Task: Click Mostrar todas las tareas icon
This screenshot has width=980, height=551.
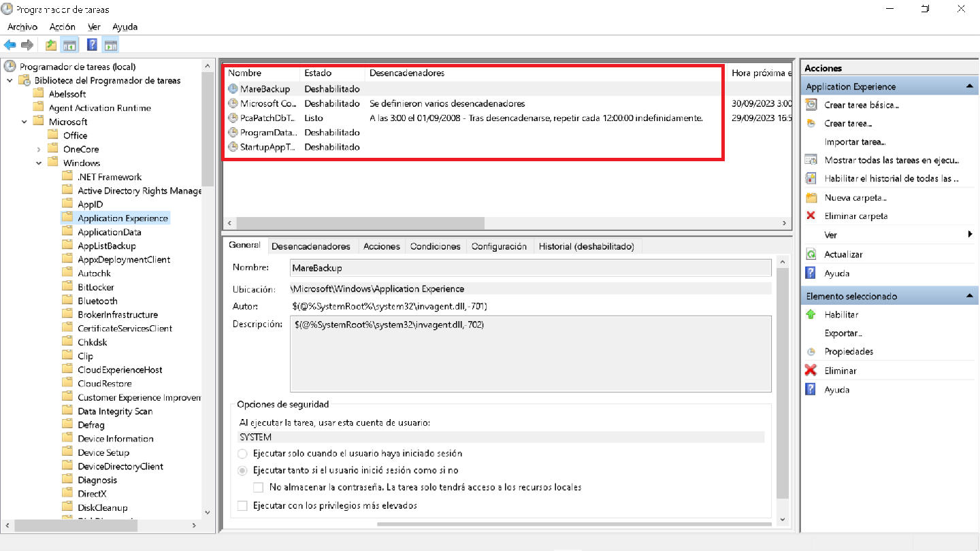Action: click(x=811, y=160)
